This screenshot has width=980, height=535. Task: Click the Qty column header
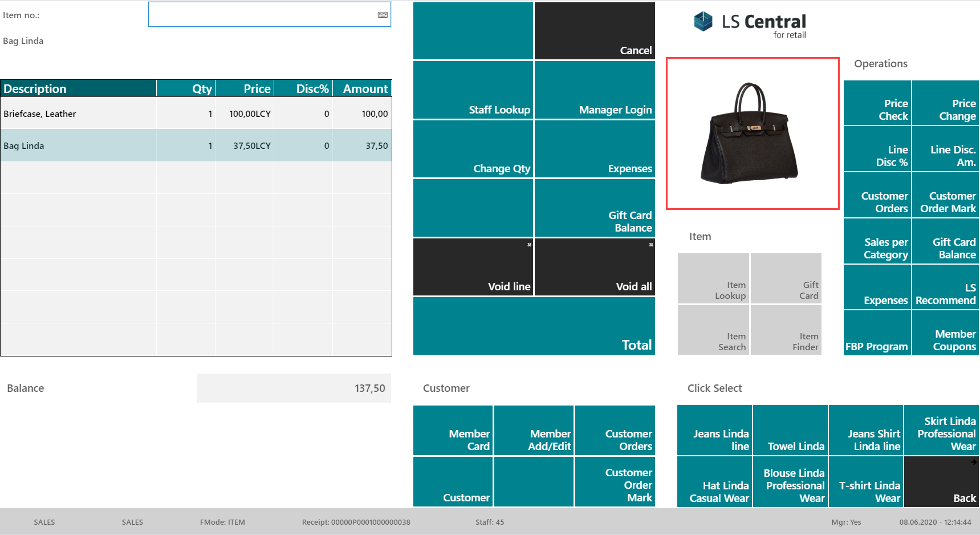click(186, 88)
